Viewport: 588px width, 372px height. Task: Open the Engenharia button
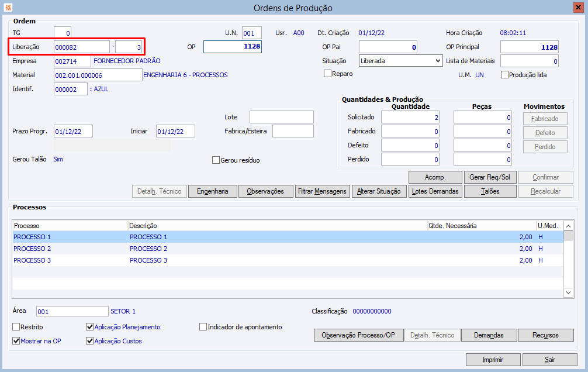tap(213, 191)
